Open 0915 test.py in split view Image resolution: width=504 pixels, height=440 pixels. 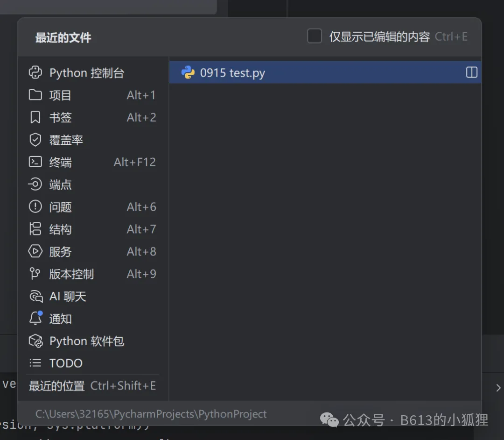[471, 72]
